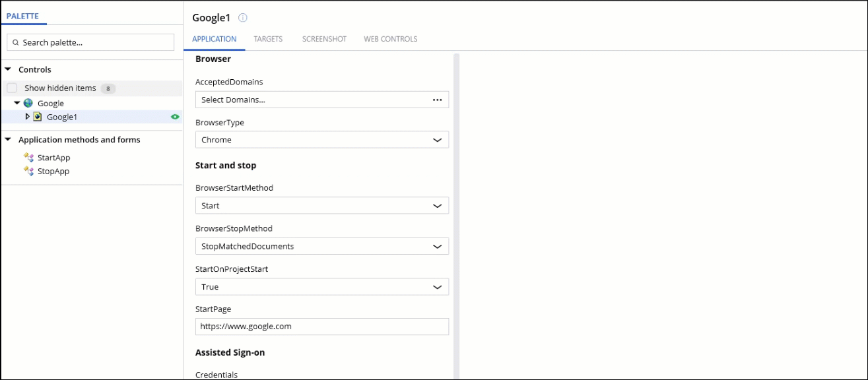This screenshot has height=380, width=868.
Task: Click the Credentials label
Action: (217, 375)
